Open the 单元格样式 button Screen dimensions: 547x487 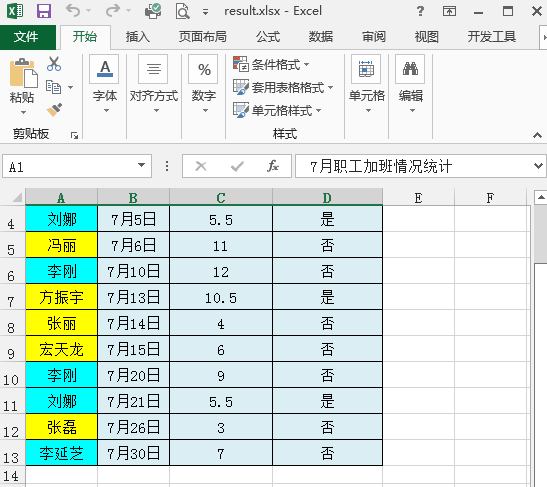coord(277,110)
